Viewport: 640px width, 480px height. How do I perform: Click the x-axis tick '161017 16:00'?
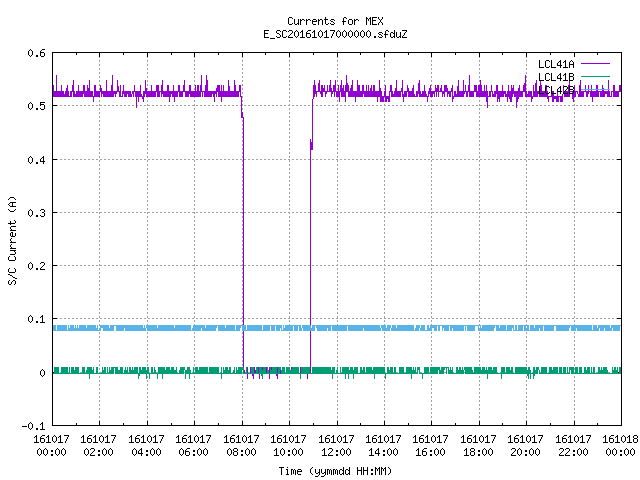tap(431, 446)
